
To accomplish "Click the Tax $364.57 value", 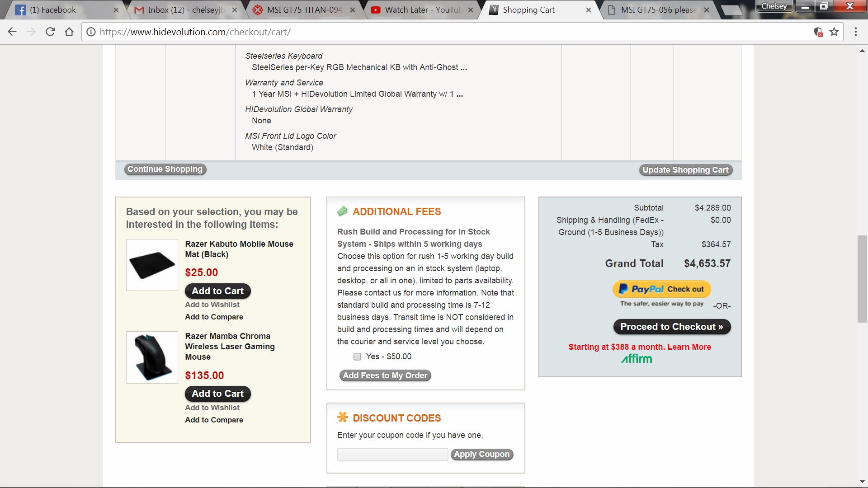I will pos(716,244).
